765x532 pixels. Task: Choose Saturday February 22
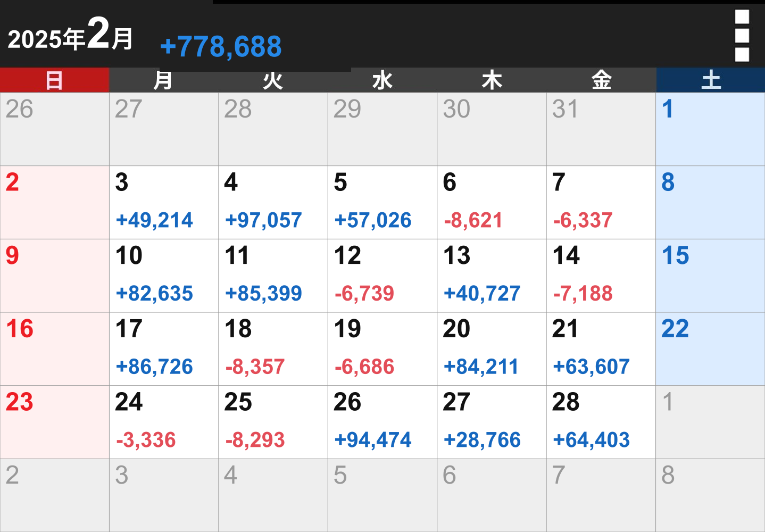[x=711, y=349]
